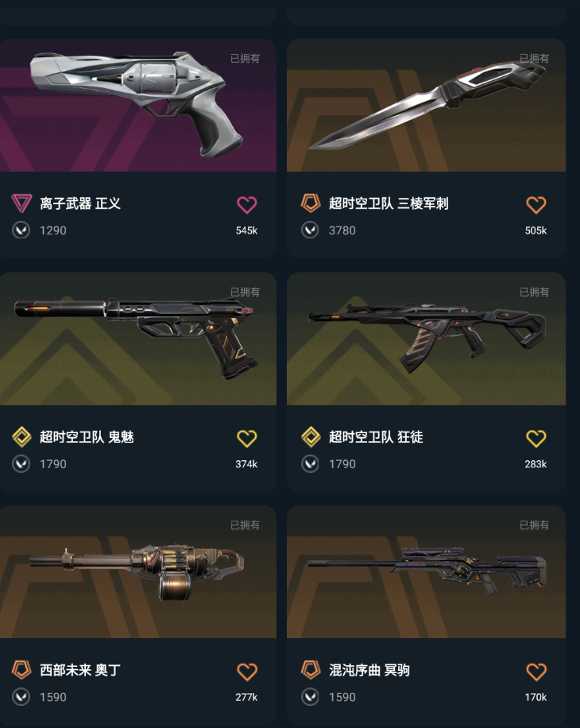This screenshot has height=728, width=580.
Task: Like the 混沌序曲 冥驹 skin
Action: (536, 672)
